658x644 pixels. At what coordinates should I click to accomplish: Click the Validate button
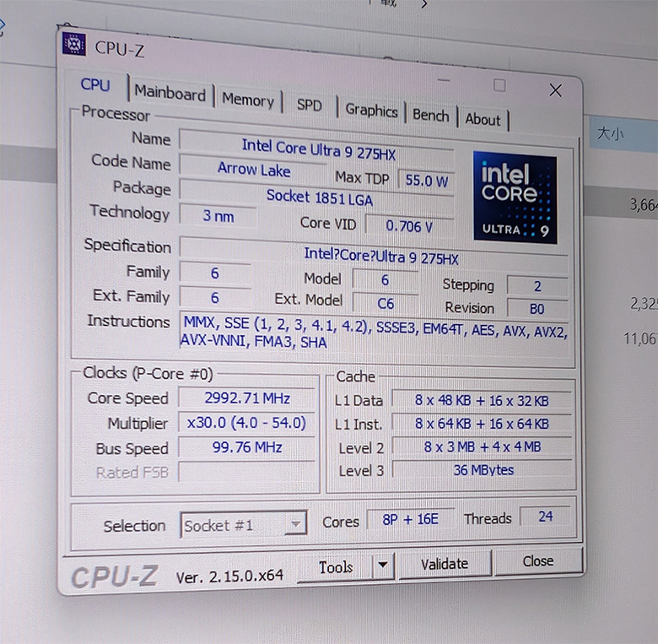pyautogui.click(x=445, y=564)
